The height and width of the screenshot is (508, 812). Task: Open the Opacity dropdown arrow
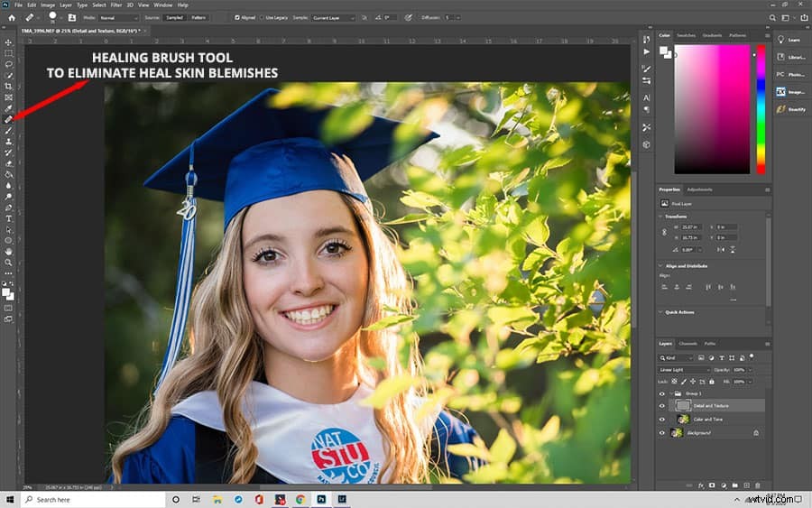[x=750, y=370]
